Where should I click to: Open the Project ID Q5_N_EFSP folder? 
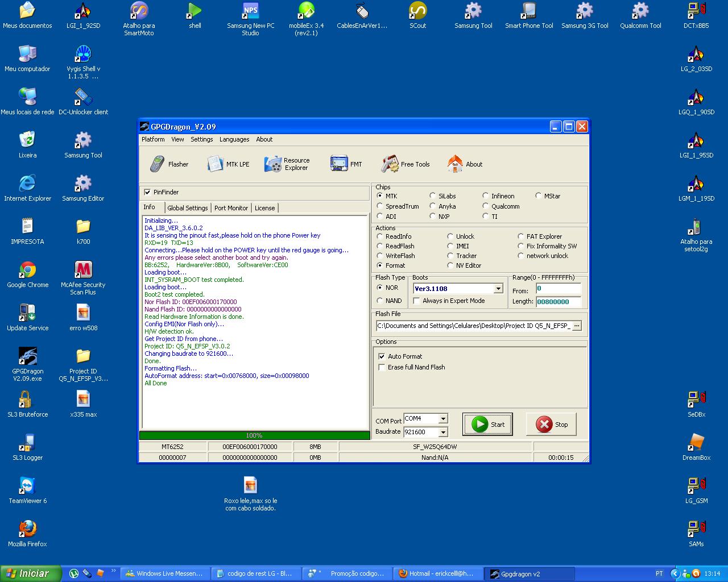point(83,364)
